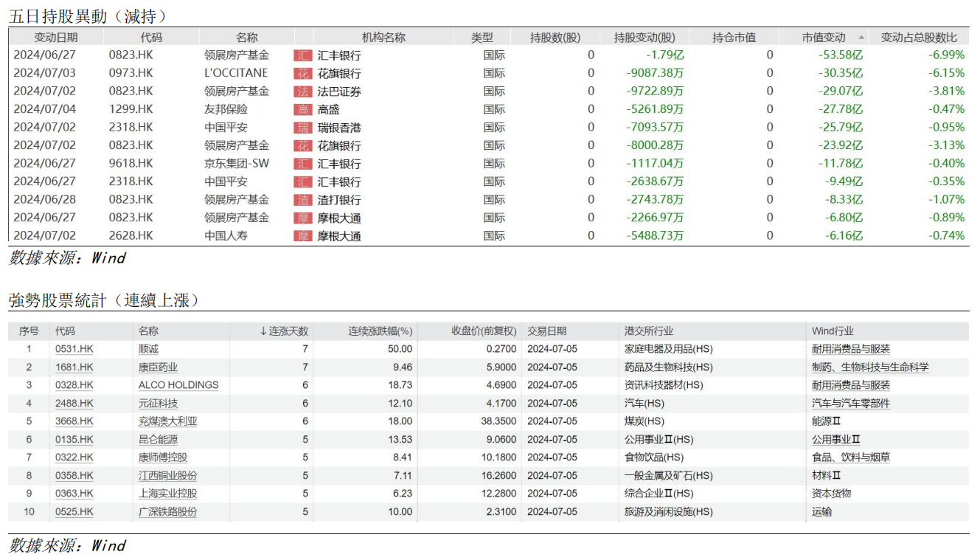Click the 昆仑能源 stock name link

(158, 440)
